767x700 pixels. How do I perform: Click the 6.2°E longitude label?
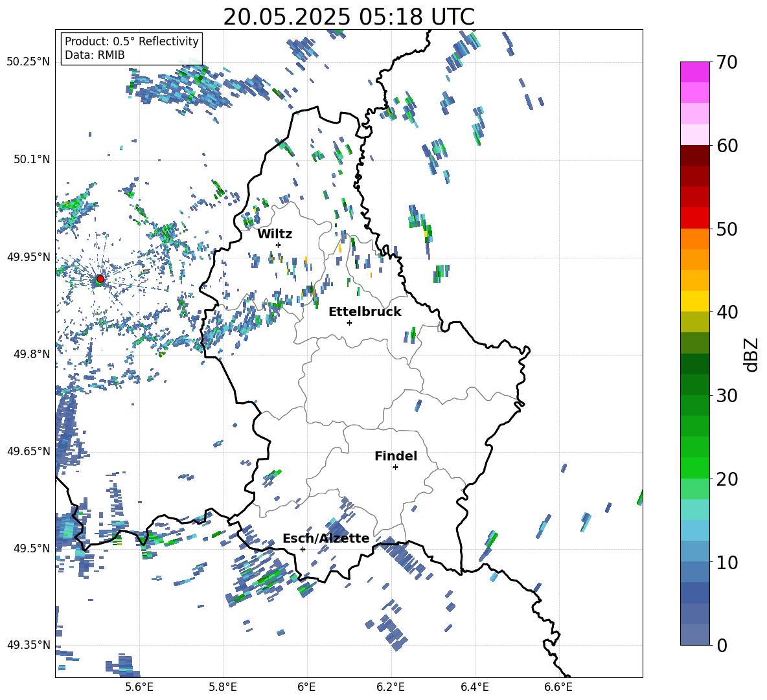(391, 687)
